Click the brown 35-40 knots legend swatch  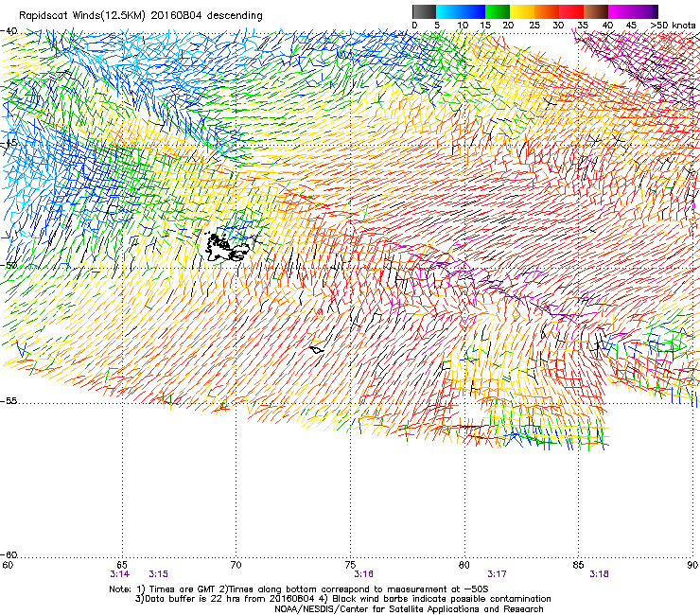coord(596,11)
